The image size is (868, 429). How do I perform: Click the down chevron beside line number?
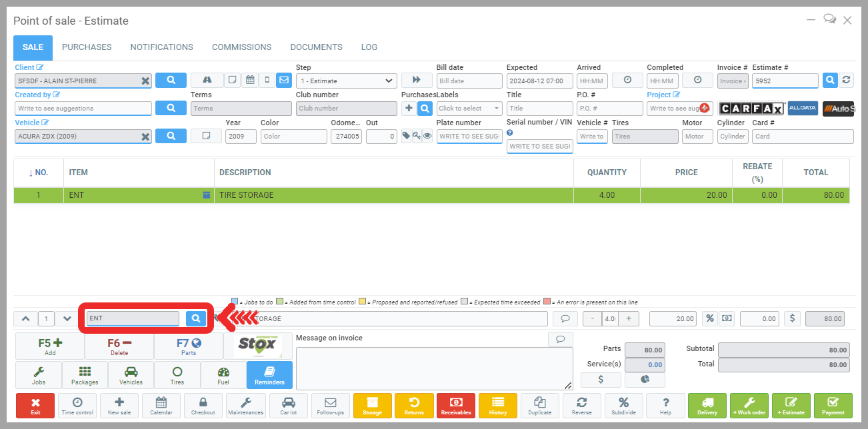click(x=67, y=318)
